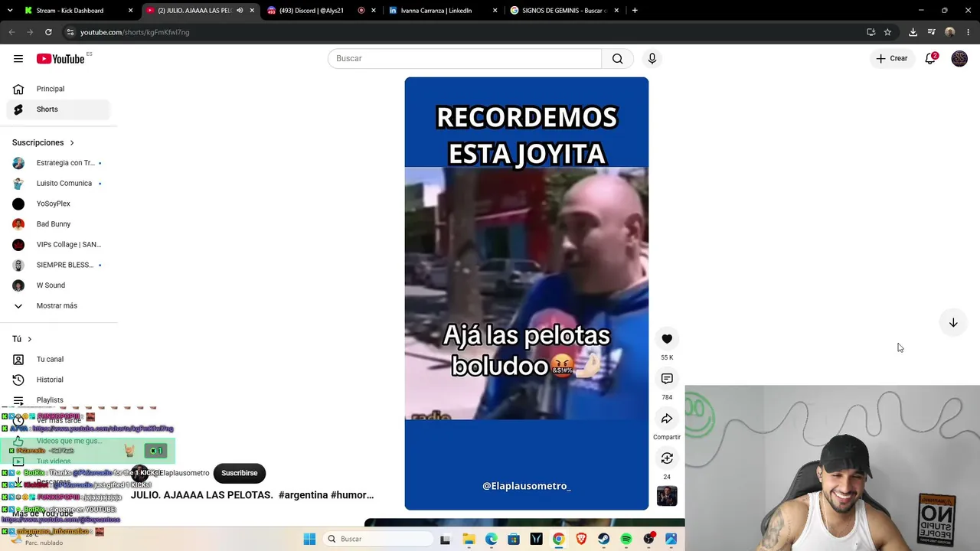Install app icon in address bar

871,32
